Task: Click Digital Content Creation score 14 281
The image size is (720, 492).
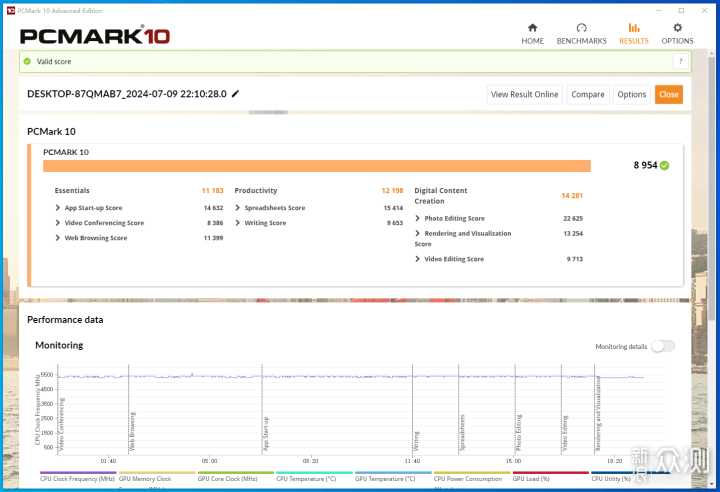Action: 572,195
